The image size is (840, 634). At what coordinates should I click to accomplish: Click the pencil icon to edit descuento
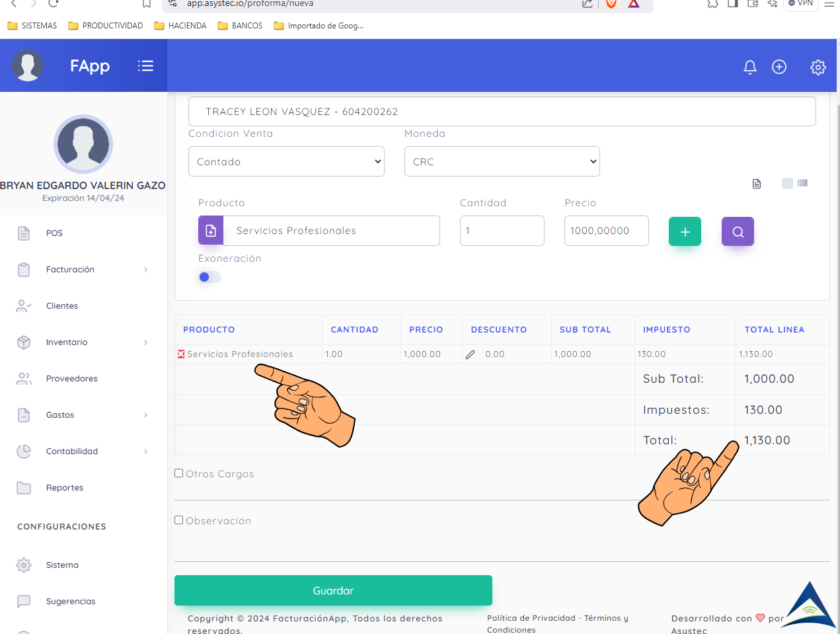(x=470, y=354)
